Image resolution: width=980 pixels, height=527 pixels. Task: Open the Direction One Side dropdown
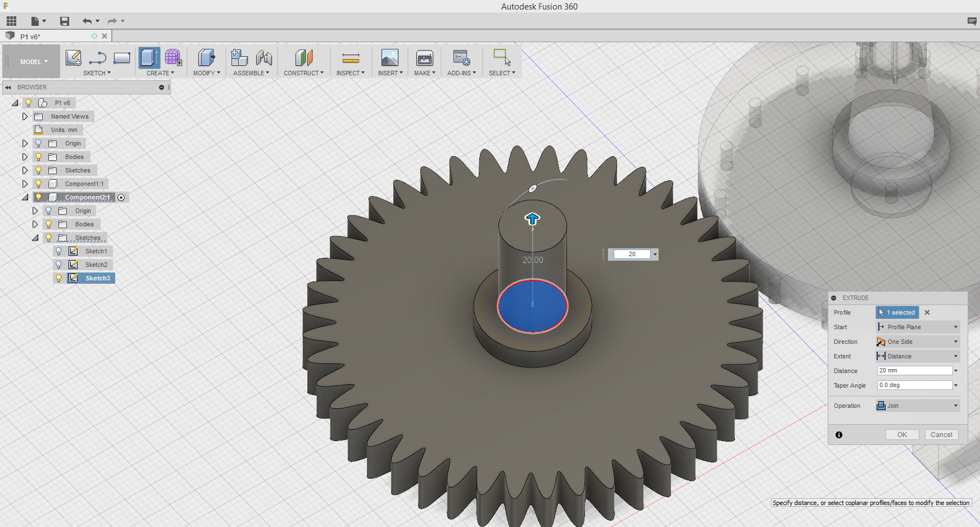(918, 342)
